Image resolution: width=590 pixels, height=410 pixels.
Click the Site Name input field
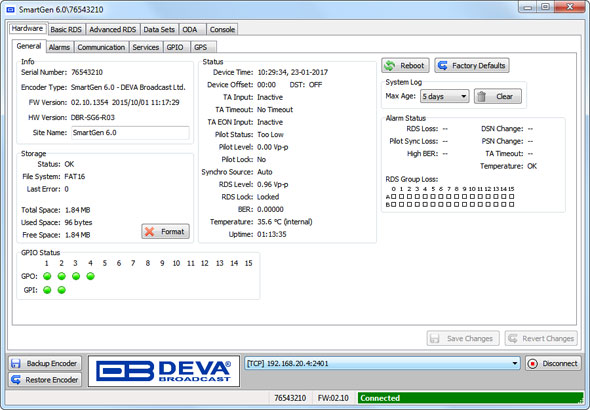pyautogui.click(x=130, y=132)
